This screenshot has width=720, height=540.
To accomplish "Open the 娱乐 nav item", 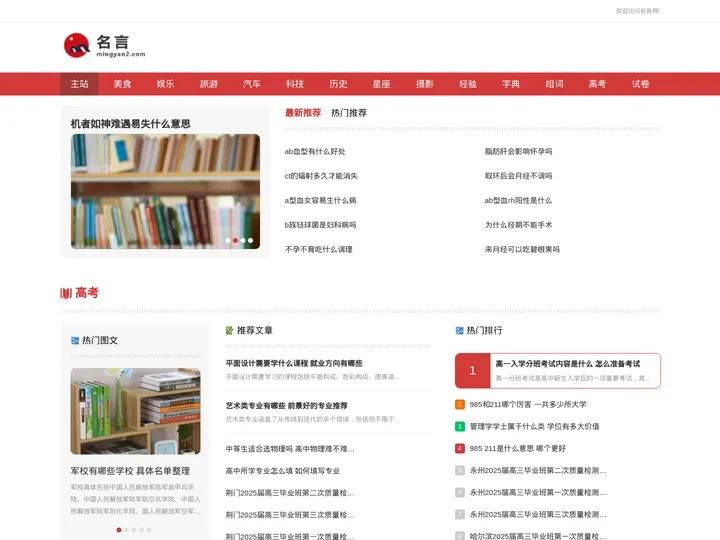I will coord(165,84).
